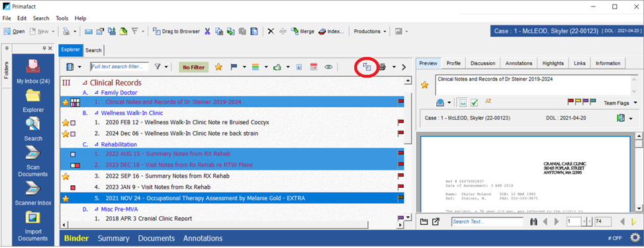
Task: Switch to the Profile tab
Action: (453, 63)
